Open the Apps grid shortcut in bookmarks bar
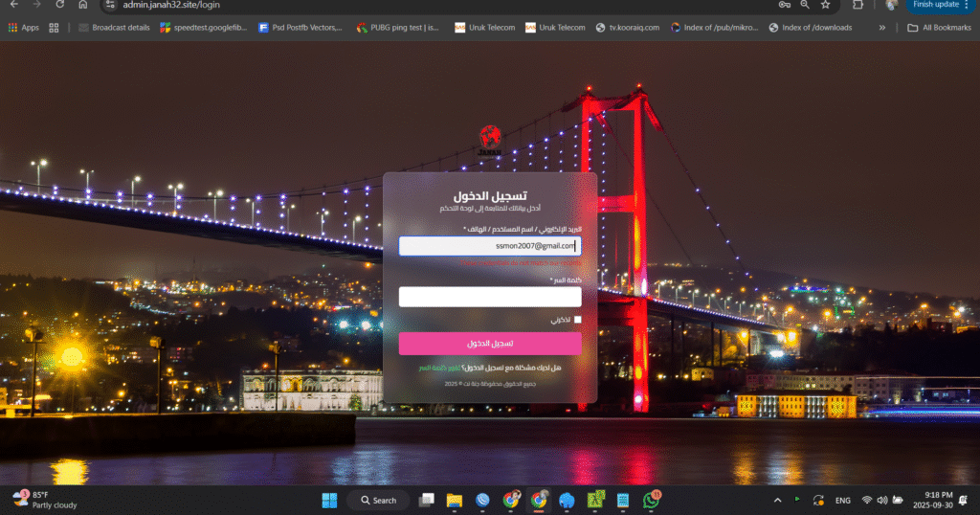The height and width of the screenshot is (515, 980). tap(24, 28)
